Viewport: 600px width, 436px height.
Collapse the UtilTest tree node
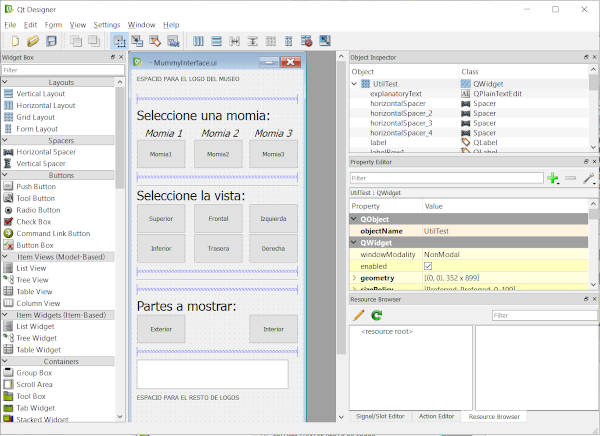354,85
